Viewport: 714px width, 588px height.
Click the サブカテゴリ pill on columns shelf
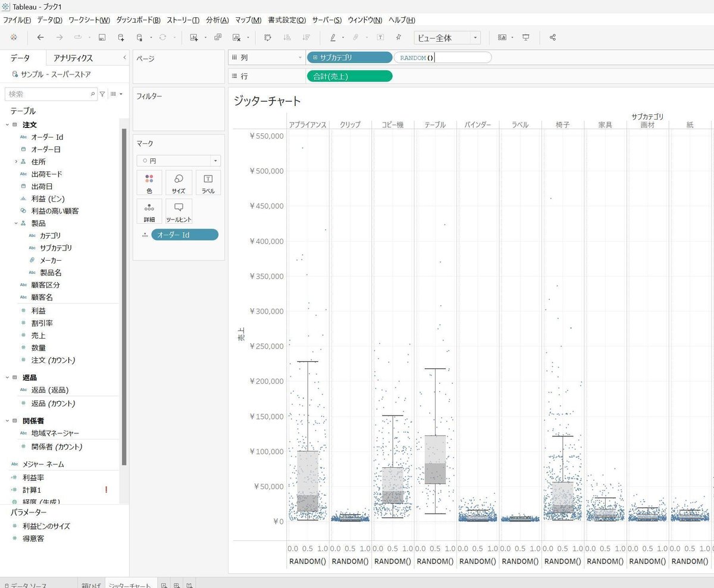click(x=349, y=58)
